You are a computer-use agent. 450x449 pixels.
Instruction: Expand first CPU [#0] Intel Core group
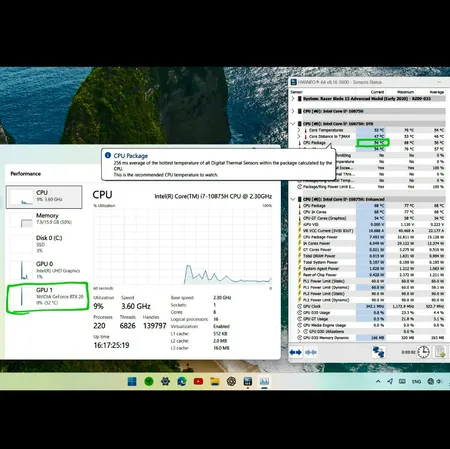click(x=293, y=111)
